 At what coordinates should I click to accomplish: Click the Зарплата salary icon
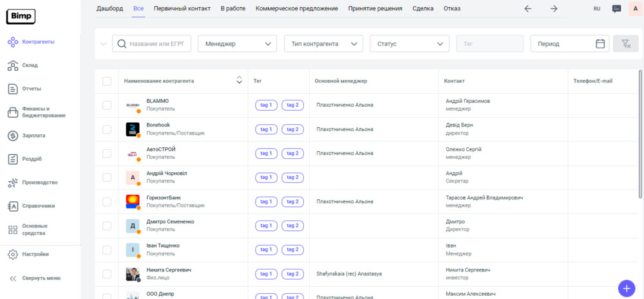click(12, 136)
